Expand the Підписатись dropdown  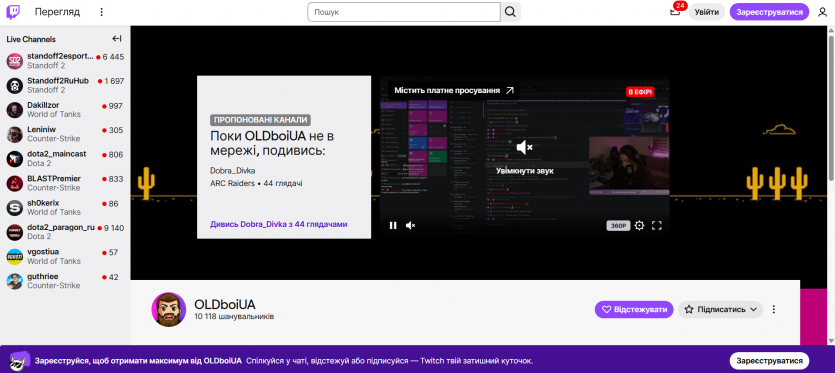tap(720, 309)
